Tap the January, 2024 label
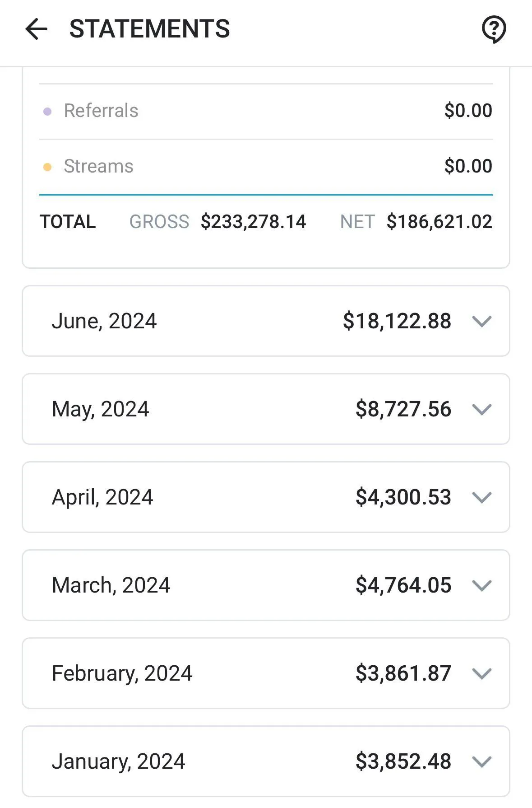This screenshot has height=808, width=532. 118,761
